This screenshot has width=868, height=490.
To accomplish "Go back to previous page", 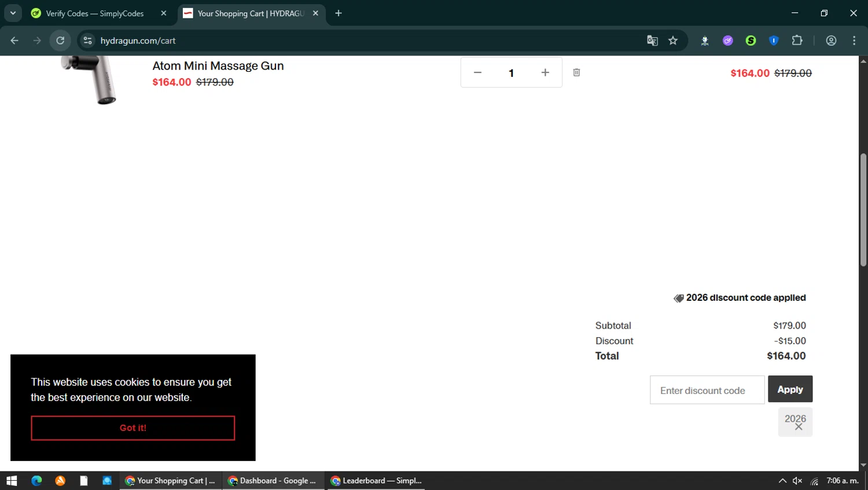I will pyautogui.click(x=14, y=40).
